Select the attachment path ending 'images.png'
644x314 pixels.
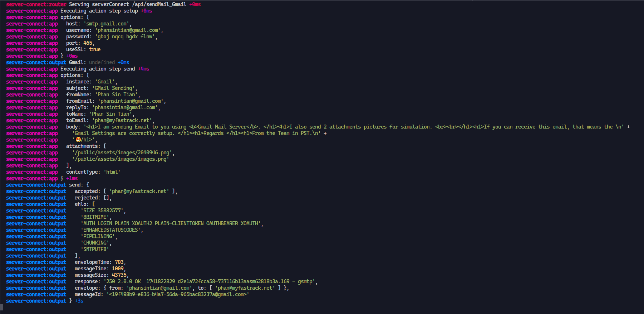121,159
